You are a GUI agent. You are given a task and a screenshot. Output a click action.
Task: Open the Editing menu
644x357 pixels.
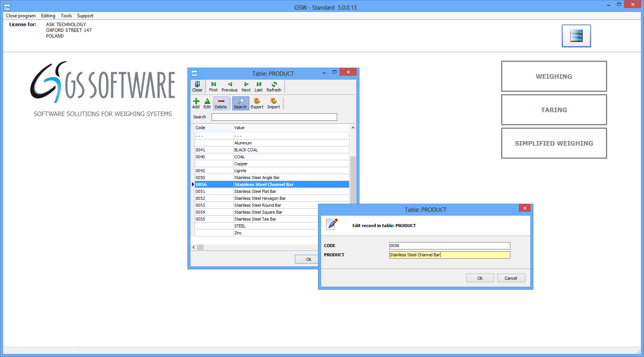coord(48,16)
